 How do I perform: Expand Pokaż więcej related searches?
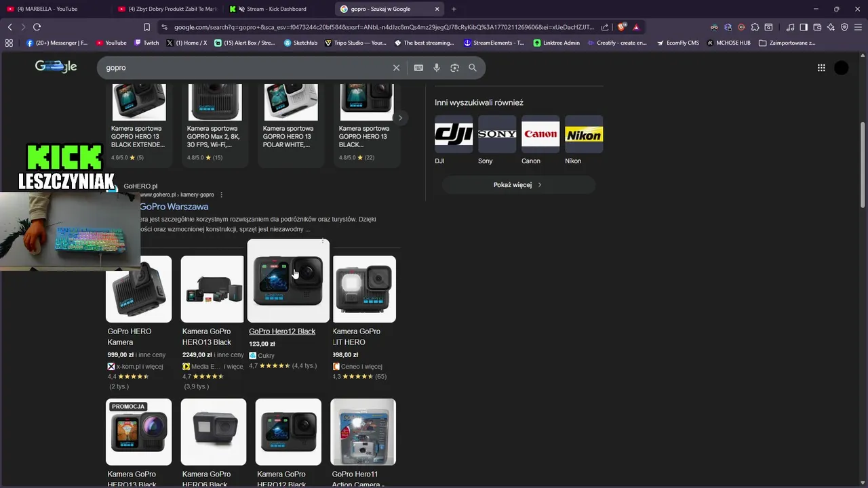[x=518, y=185]
